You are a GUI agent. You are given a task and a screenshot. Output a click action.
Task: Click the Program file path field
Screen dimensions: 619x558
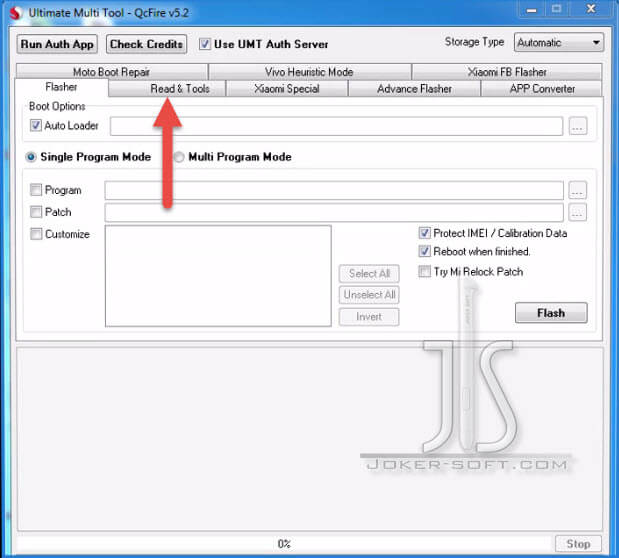334,190
